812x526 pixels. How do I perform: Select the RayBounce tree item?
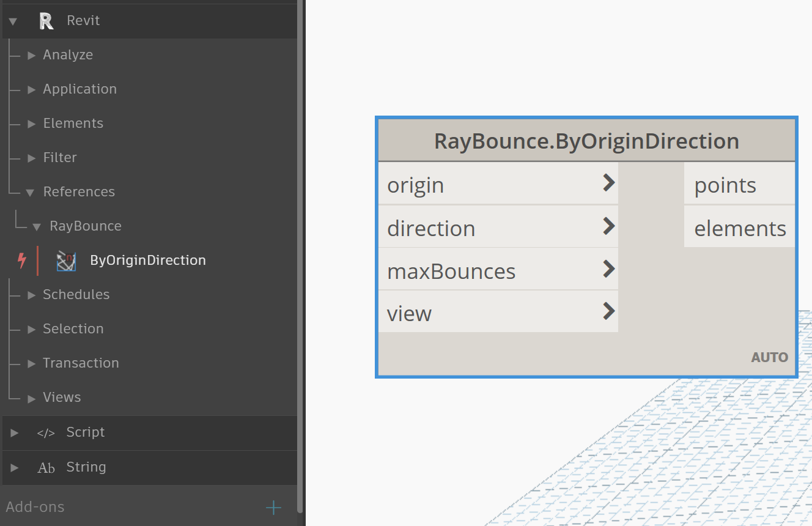tap(85, 225)
